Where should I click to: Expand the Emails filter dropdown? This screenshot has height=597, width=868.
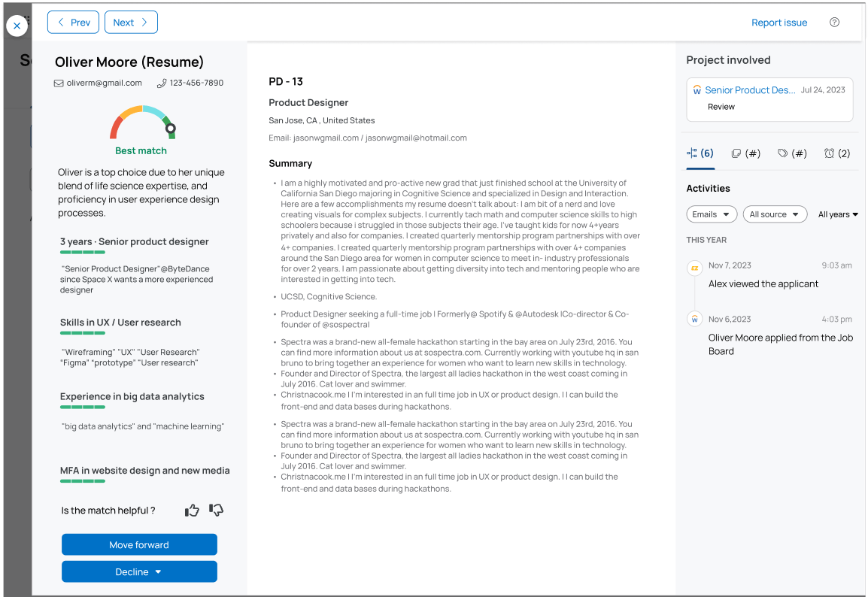click(712, 214)
